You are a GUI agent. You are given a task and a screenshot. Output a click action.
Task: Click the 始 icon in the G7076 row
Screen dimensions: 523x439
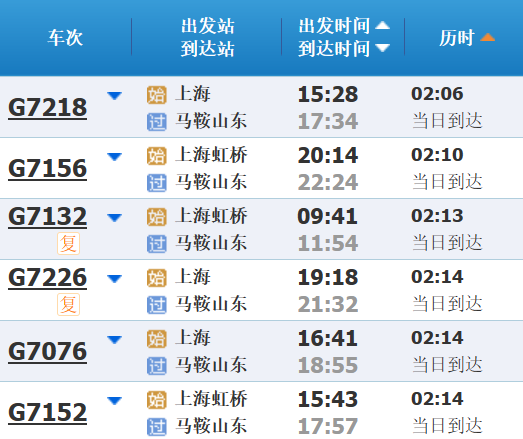click(x=156, y=339)
